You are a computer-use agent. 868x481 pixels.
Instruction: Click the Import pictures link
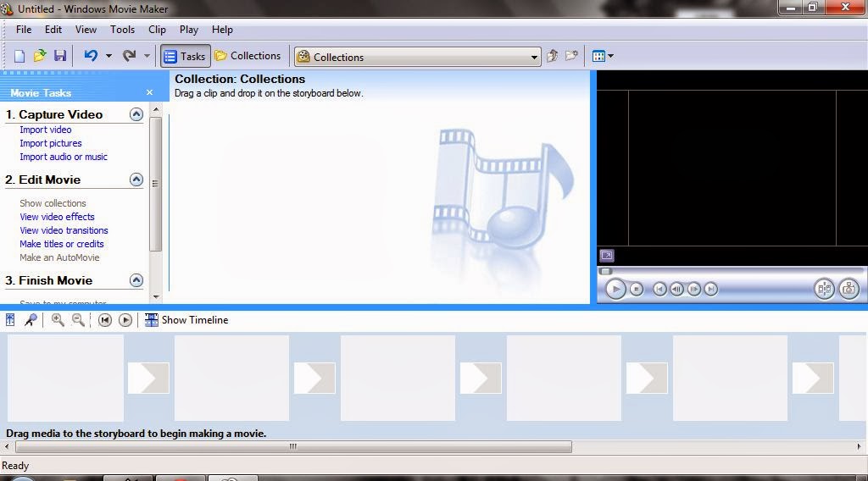(x=51, y=143)
